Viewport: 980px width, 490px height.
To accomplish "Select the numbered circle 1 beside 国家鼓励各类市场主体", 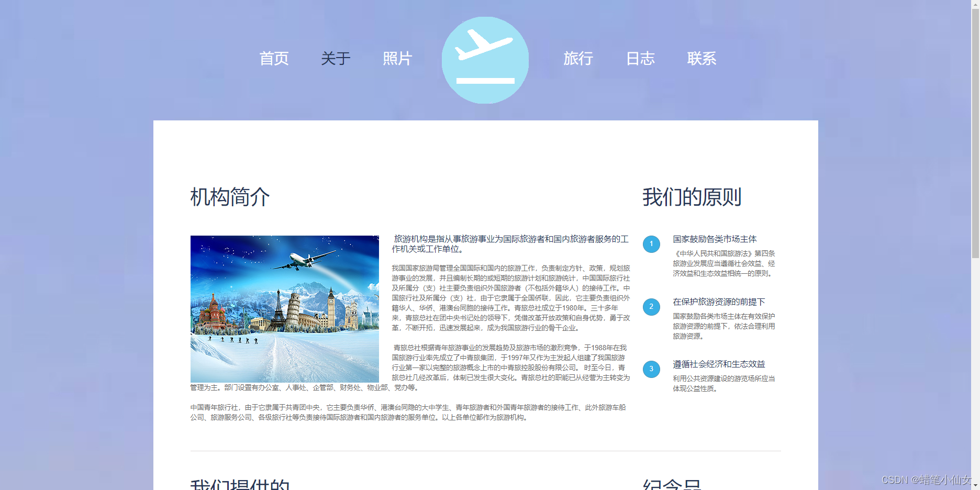I will coord(651,244).
